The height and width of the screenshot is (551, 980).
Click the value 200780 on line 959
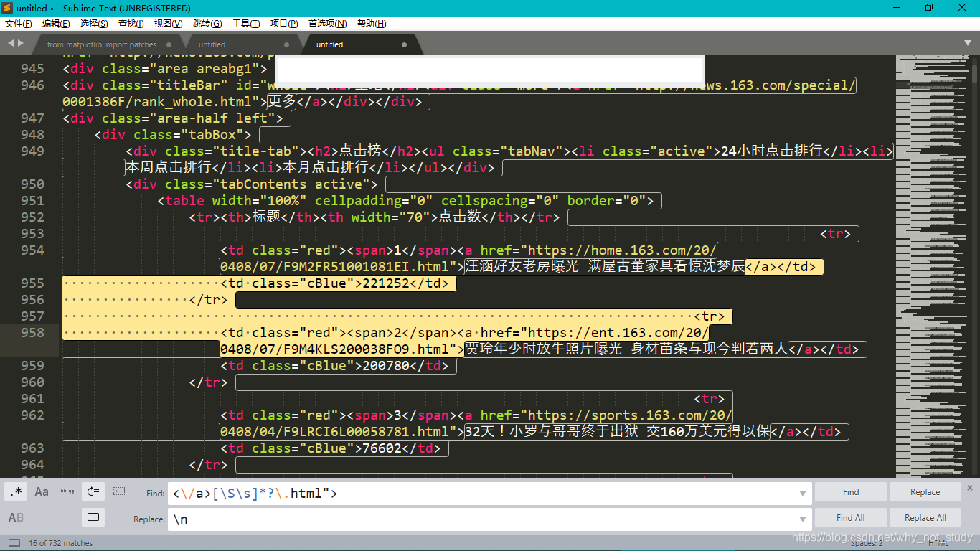tap(385, 366)
